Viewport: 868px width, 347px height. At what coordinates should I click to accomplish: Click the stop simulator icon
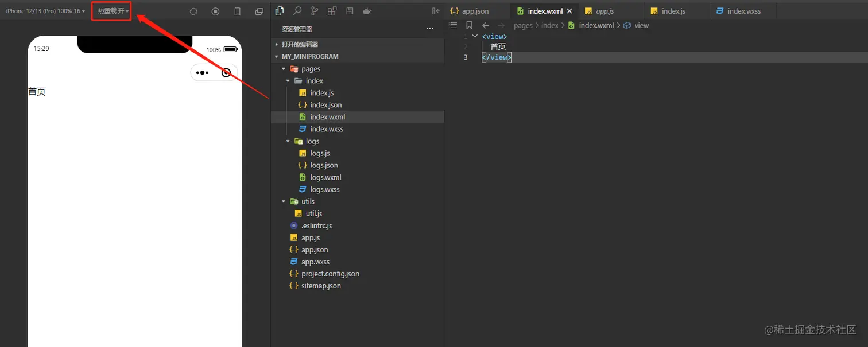pyautogui.click(x=215, y=11)
